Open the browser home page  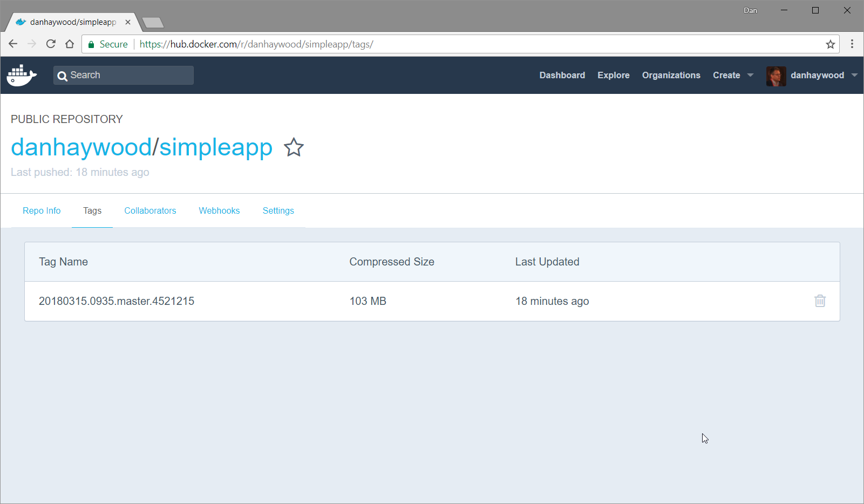70,44
